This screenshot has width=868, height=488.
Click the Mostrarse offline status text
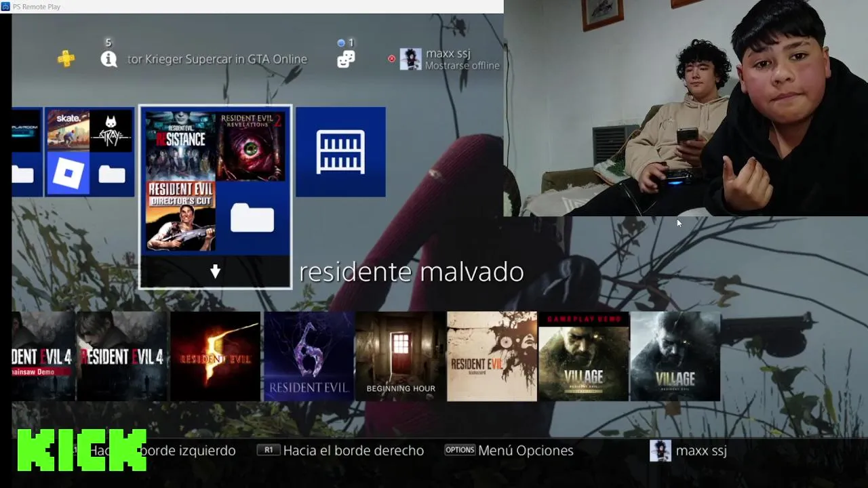pos(462,66)
